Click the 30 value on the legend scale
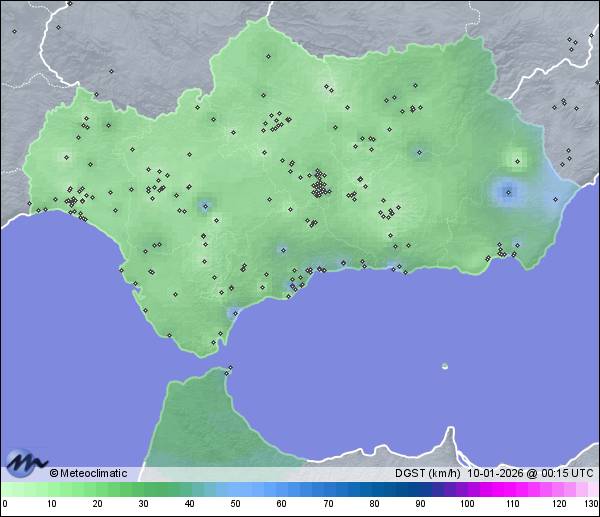 pyautogui.click(x=143, y=504)
